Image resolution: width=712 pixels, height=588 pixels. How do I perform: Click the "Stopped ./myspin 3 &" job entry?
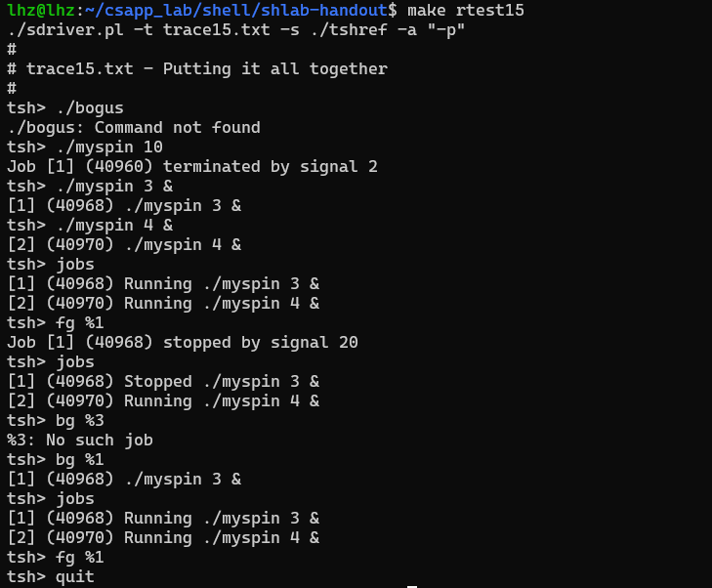[x=162, y=381]
